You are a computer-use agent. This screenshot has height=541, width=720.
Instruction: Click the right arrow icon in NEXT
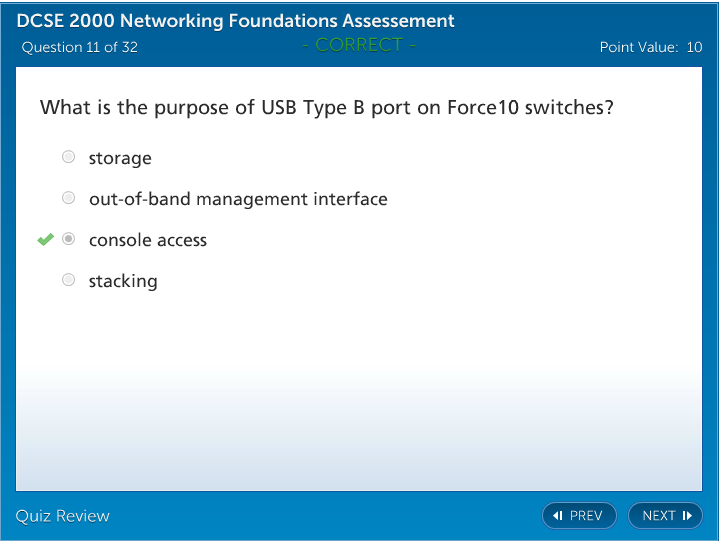(687, 516)
